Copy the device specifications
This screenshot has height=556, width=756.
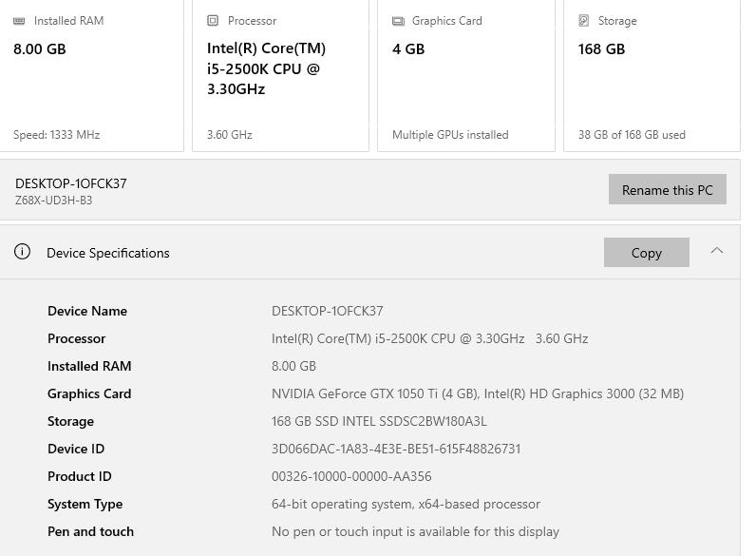point(646,252)
